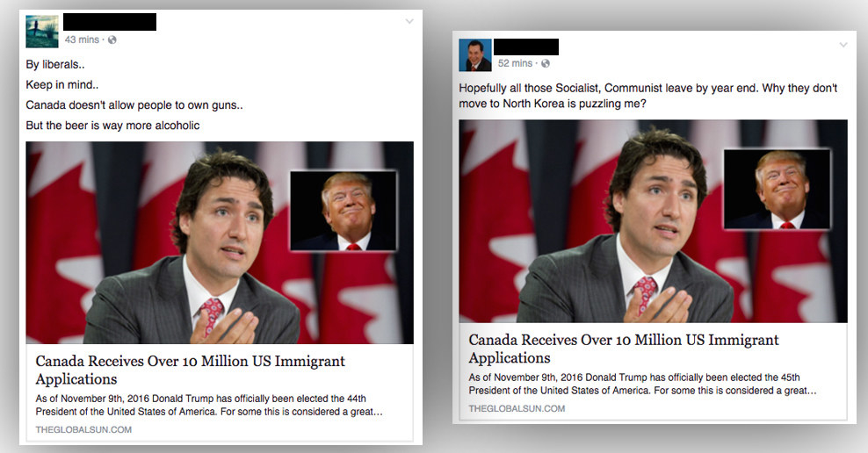The width and height of the screenshot is (868, 453).
Task: Open the '43 mins' timestamp link
Action: pyautogui.click(x=82, y=40)
